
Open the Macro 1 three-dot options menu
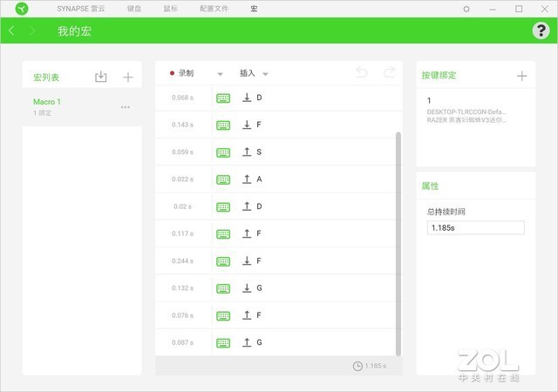click(126, 107)
